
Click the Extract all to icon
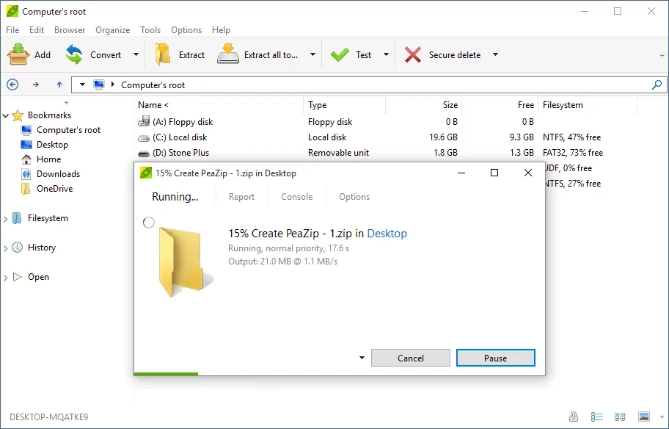click(x=229, y=55)
